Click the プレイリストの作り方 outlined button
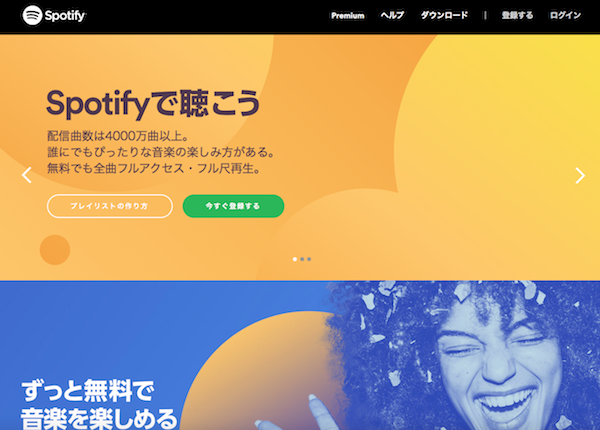 click(x=110, y=206)
